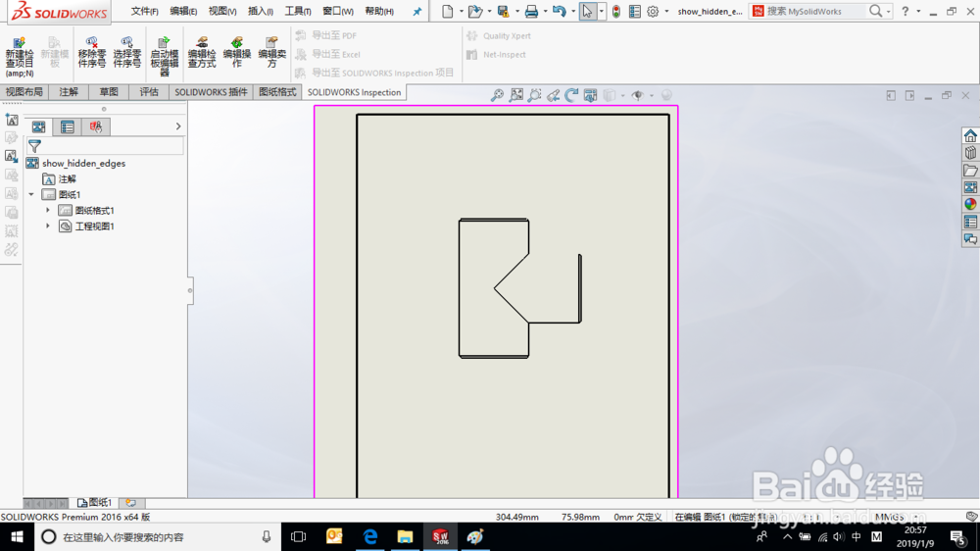Open File Explorer icon in task pane
The height and width of the screenshot is (551, 980).
click(970, 171)
